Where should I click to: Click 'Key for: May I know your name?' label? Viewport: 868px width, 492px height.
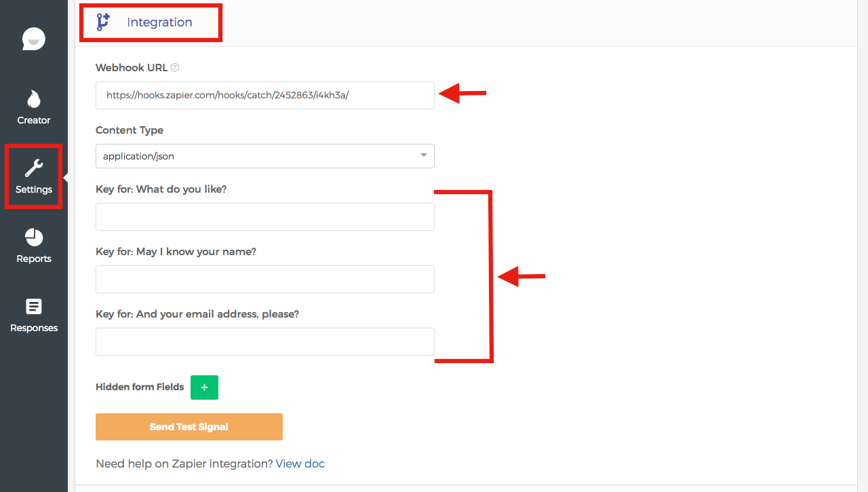pyautogui.click(x=176, y=252)
